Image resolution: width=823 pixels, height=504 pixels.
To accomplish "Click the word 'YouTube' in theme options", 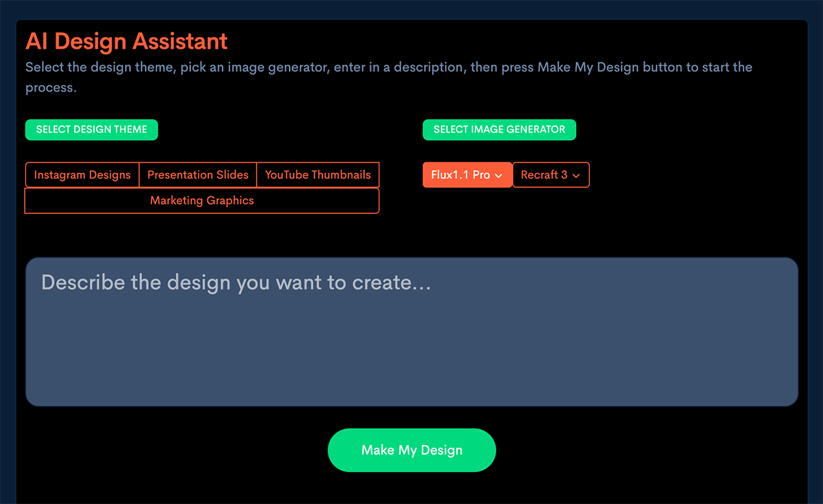I will [287, 175].
